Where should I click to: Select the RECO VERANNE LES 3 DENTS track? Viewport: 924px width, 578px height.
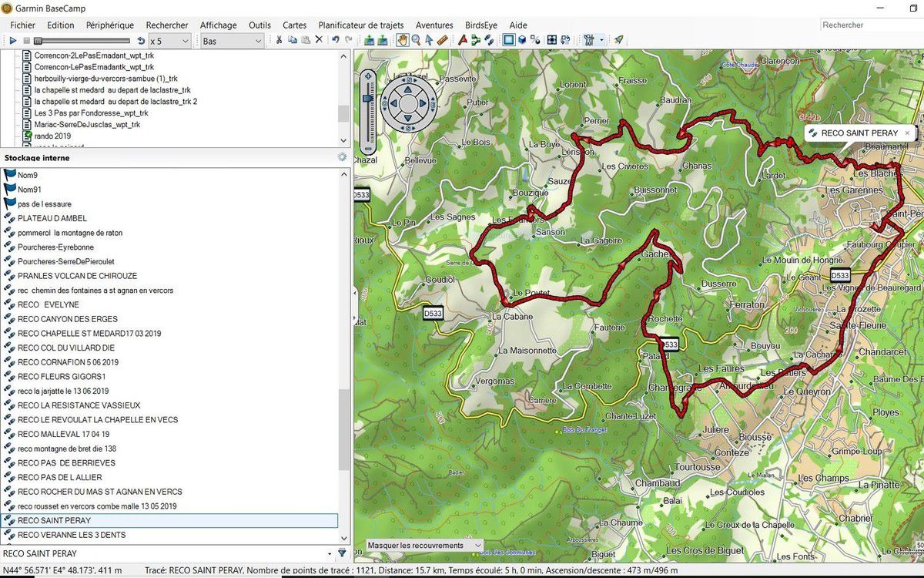[72, 535]
